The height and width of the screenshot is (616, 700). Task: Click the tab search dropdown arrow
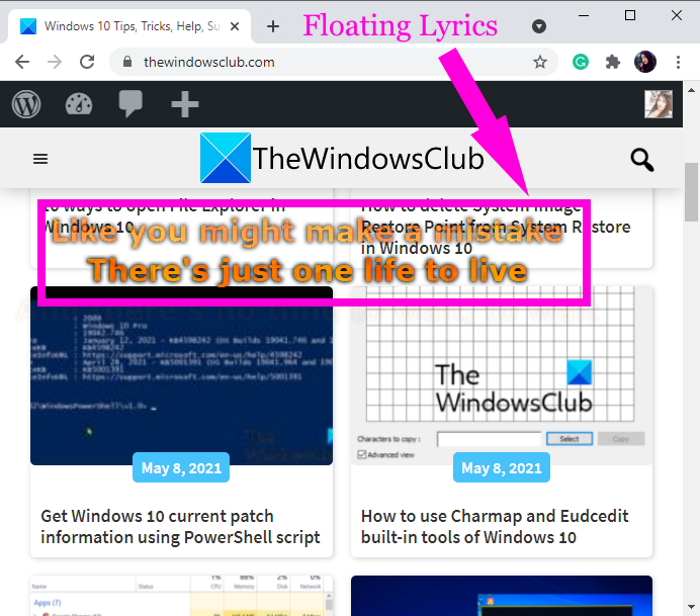pyautogui.click(x=539, y=26)
